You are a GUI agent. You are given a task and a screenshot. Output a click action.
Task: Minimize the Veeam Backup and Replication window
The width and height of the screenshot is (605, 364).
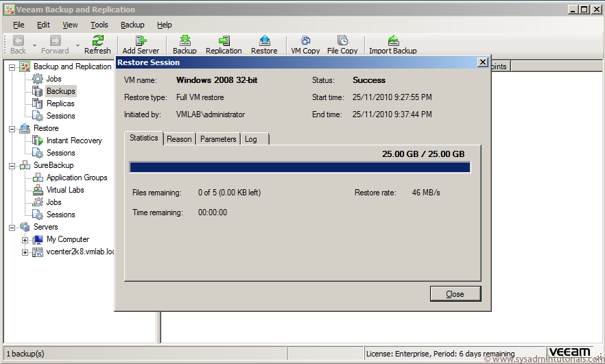coord(573,10)
